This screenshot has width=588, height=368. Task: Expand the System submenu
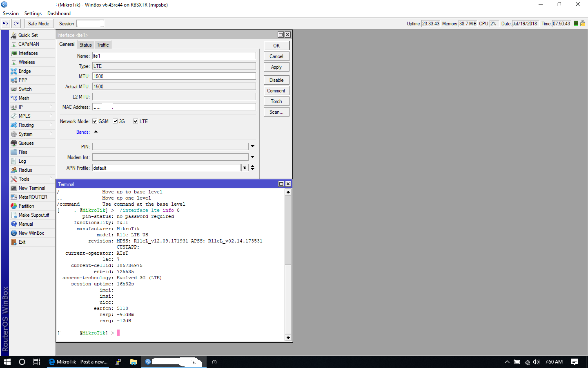pos(51,134)
